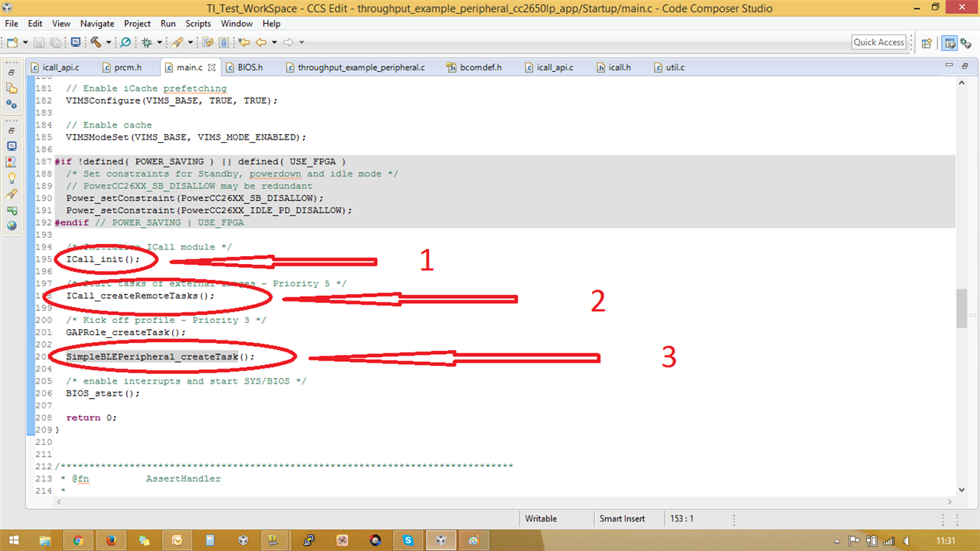Click the Forward navigation arrow

coord(288,42)
